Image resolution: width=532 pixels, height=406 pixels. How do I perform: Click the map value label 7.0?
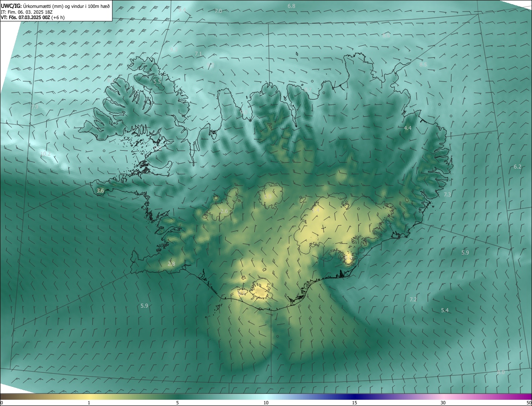tap(218, 11)
